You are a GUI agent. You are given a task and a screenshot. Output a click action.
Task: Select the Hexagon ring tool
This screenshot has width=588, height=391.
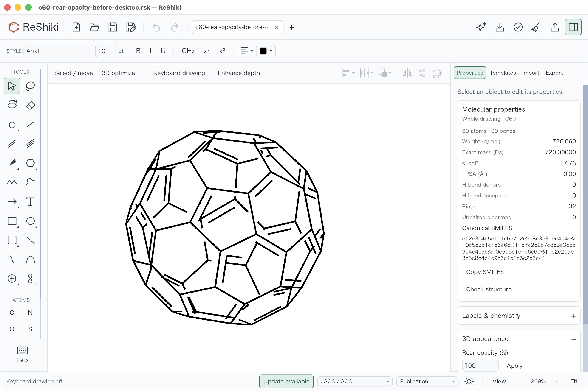coord(30,163)
